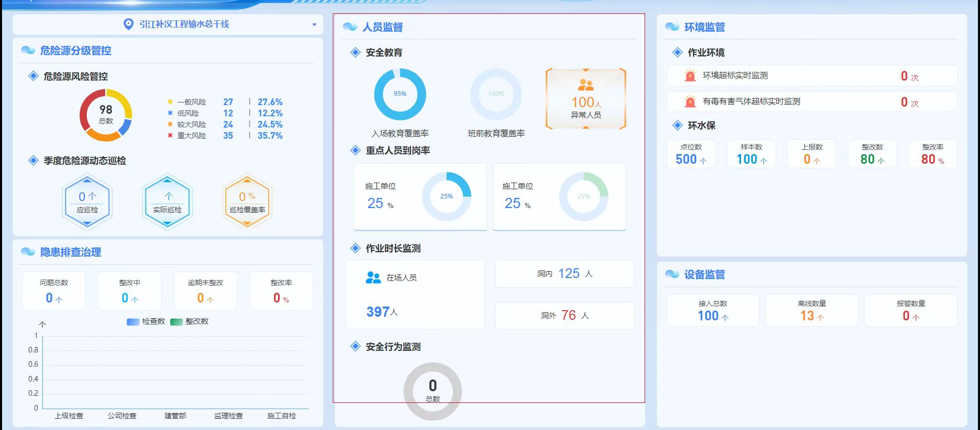Click the 98 总数 donut chart
980x430 pixels.
[106, 115]
